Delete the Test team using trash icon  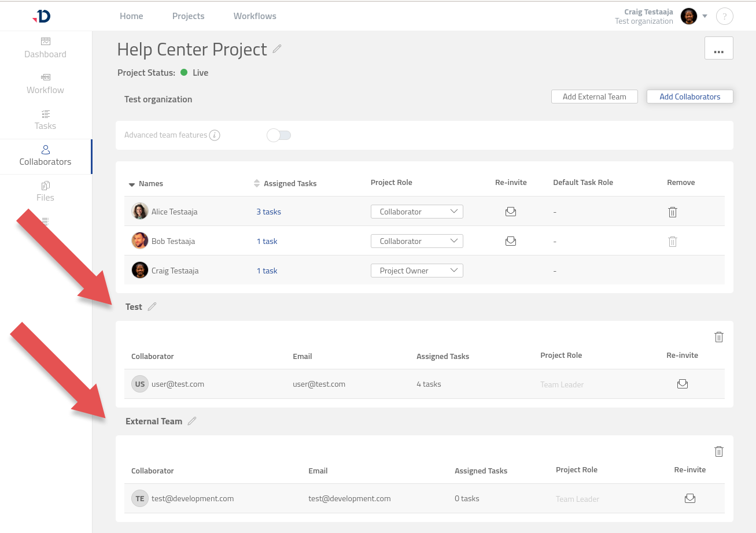click(x=718, y=337)
